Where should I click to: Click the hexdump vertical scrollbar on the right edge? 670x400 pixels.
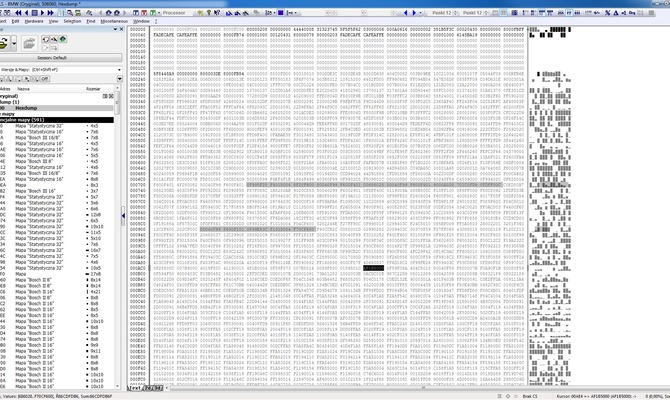666,200
